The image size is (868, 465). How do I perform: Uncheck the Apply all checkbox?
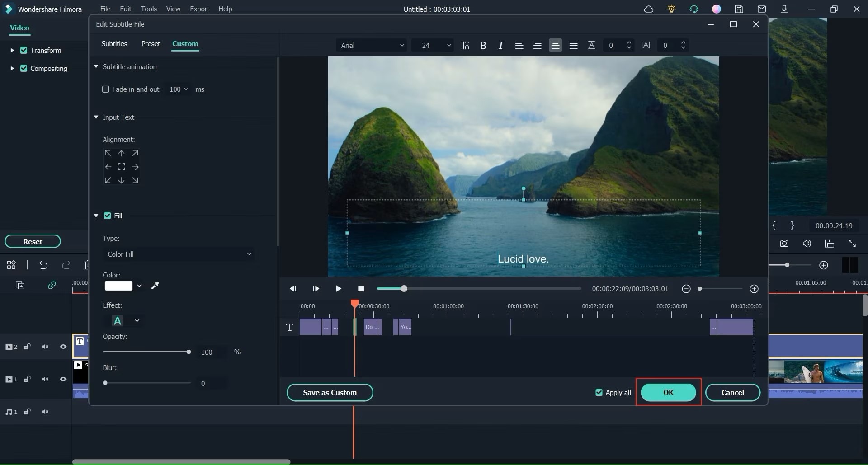pyautogui.click(x=599, y=392)
